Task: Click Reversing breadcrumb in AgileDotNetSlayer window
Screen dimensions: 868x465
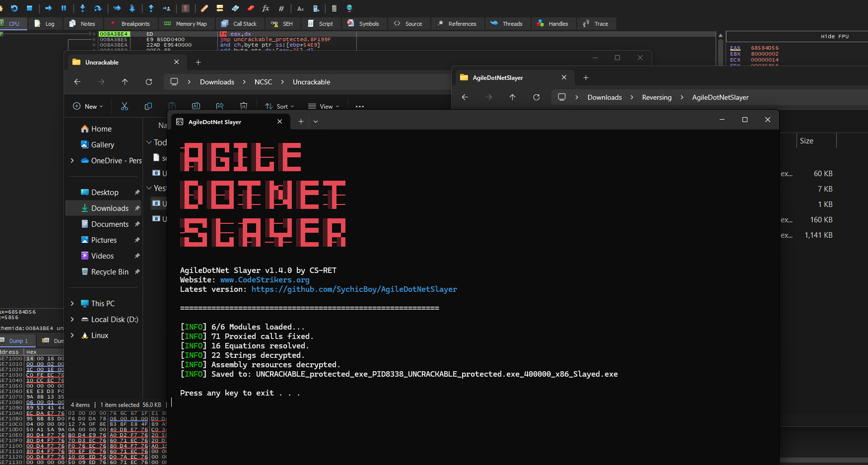Action: [x=657, y=97]
